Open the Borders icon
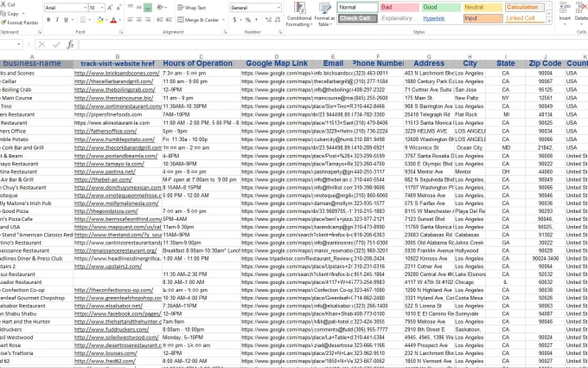This screenshot has width=588, height=368. coord(83,20)
